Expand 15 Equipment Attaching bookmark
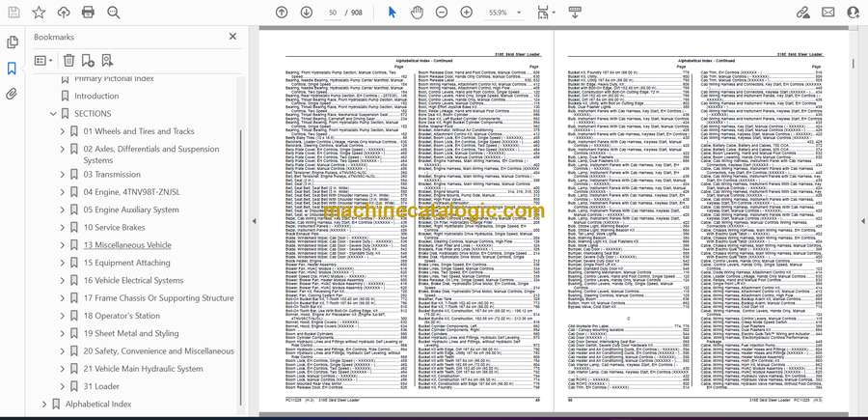Image resolution: width=868 pixels, height=420 pixels. pyautogui.click(x=62, y=264)
